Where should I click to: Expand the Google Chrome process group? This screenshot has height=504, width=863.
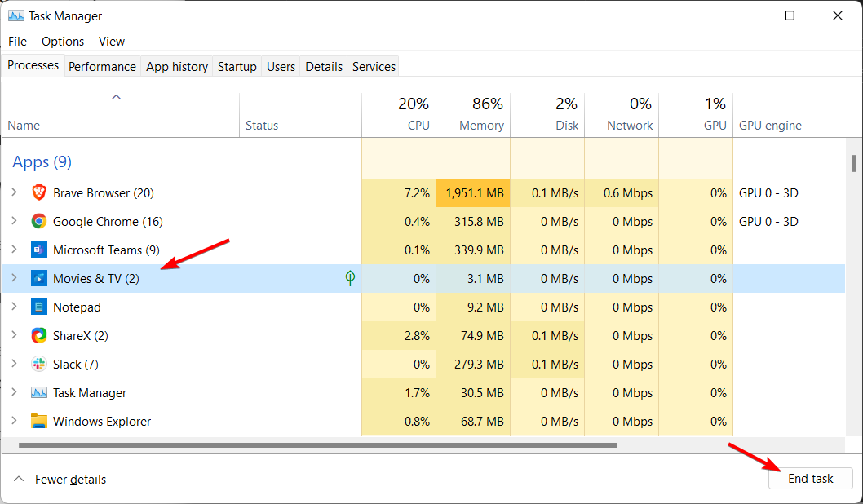click(x=15, y=221)
